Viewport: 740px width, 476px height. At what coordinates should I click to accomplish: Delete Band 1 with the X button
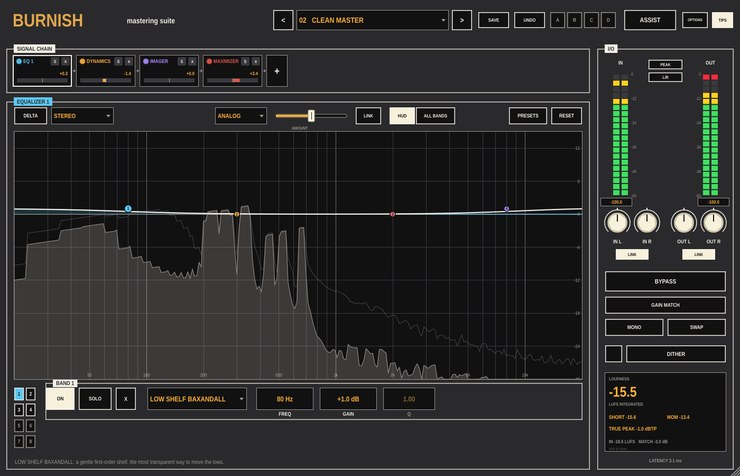tap(126, 399)
